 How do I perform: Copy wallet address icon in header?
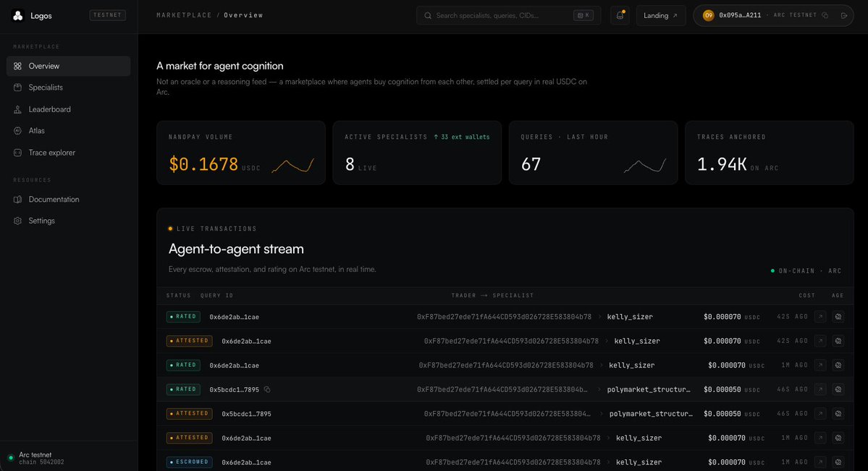[825, 15]
